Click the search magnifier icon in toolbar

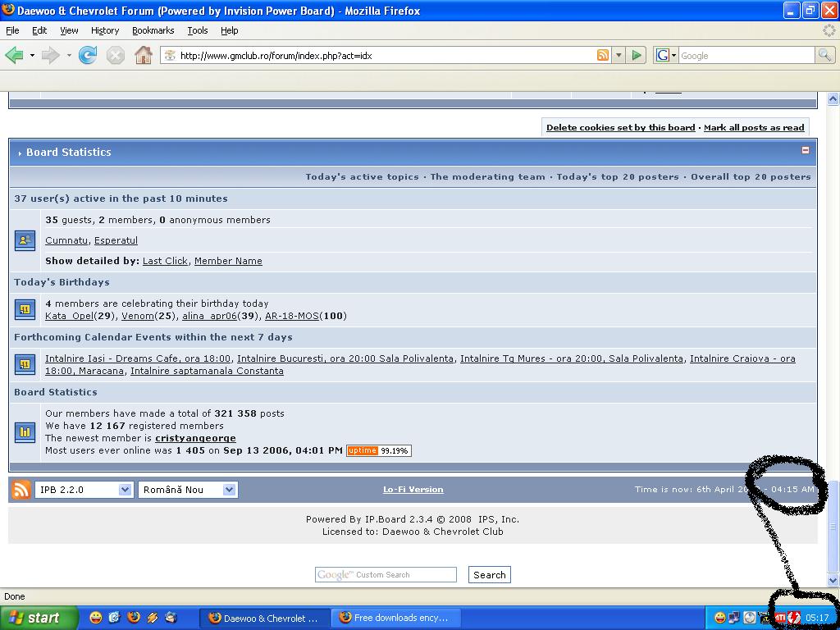click(x=824, y=55)
